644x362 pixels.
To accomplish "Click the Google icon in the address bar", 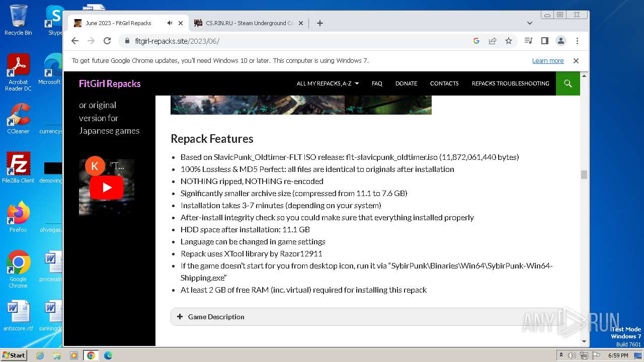I will coord(476,41).
